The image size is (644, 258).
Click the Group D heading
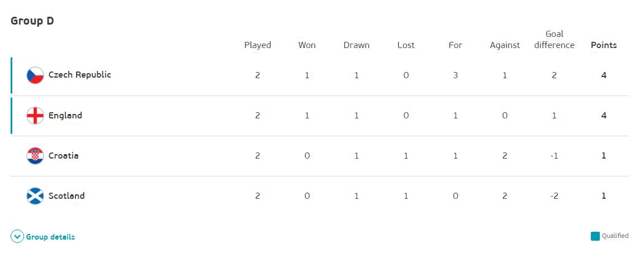(32, 21)
